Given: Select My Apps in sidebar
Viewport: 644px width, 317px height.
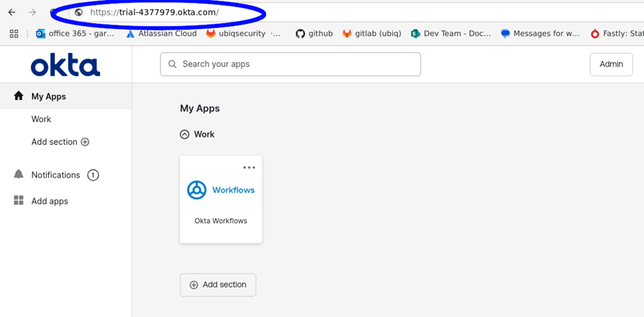Looking at the screenshot, I should (x=66, y=97).
